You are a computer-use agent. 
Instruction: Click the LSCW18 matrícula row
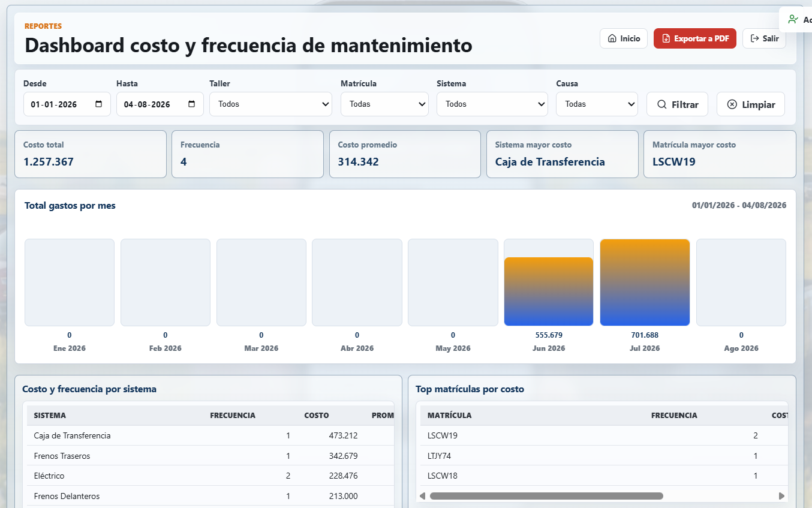[x=604, y=476]
